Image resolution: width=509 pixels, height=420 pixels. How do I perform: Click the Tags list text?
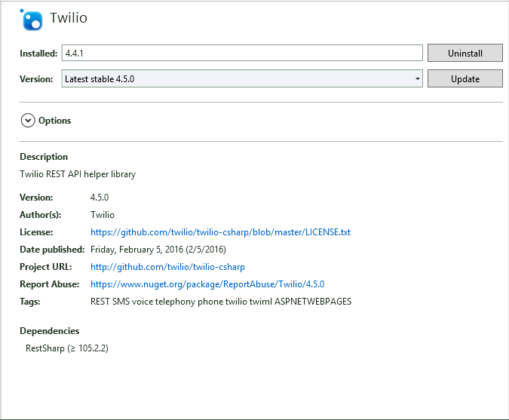pos(221,302)
